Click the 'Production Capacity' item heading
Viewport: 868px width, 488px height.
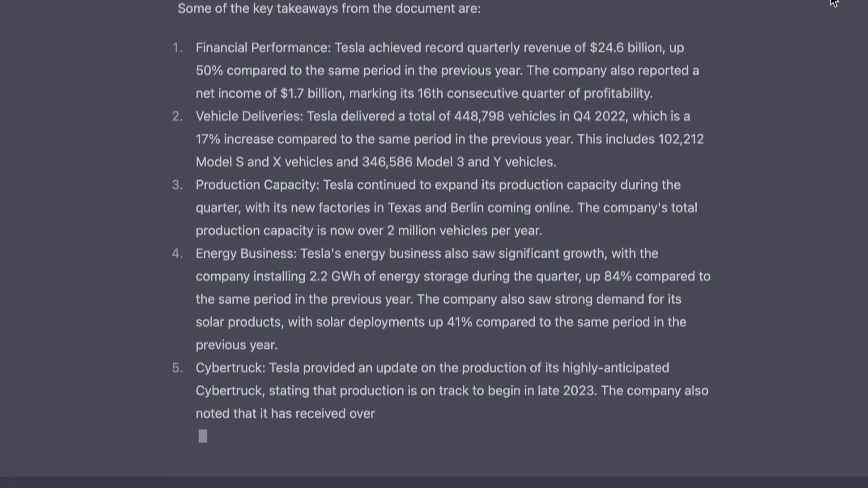pos(257,185)
